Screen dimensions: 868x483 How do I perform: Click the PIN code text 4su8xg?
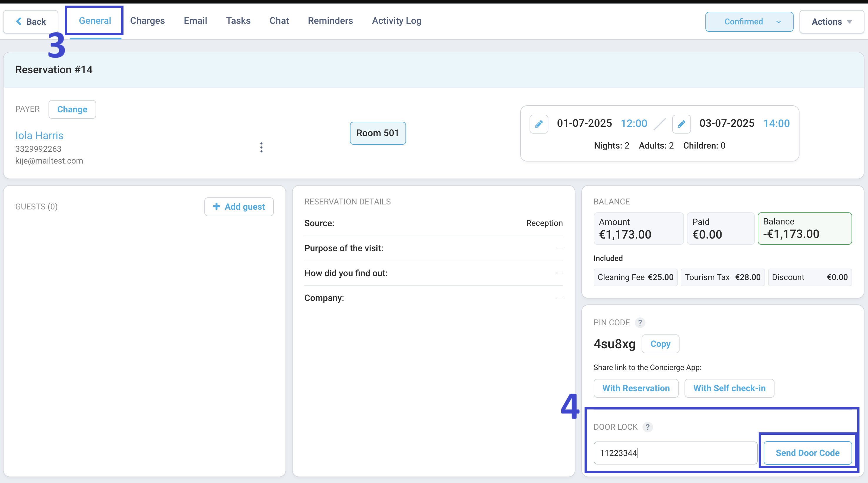[x=615, y=344]
